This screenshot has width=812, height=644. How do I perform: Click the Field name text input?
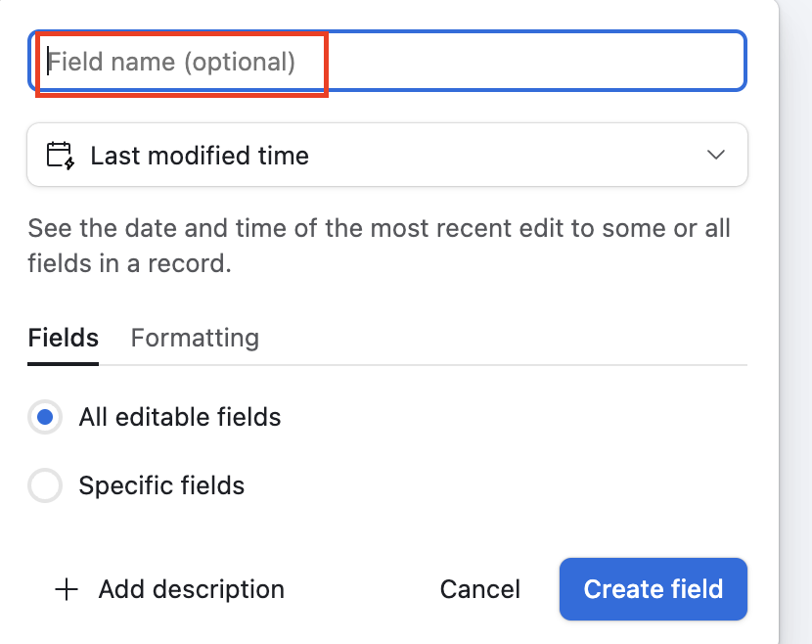386,62
